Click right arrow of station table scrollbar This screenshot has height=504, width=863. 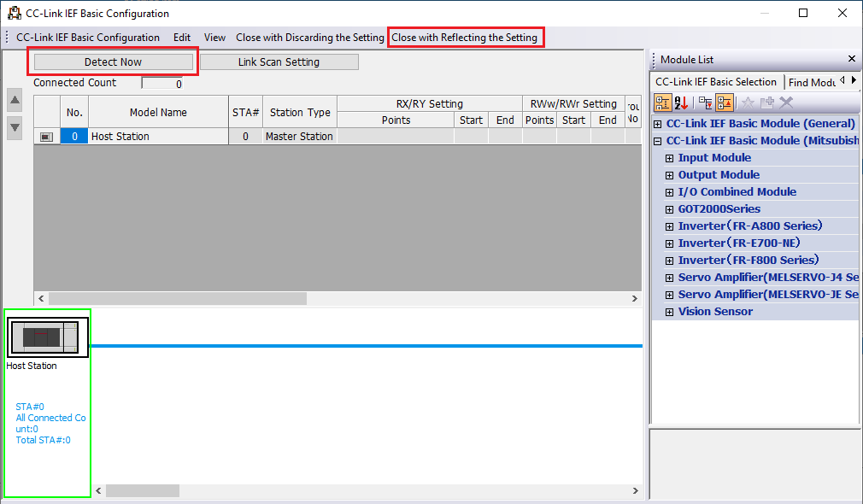[x=635, y=298]
